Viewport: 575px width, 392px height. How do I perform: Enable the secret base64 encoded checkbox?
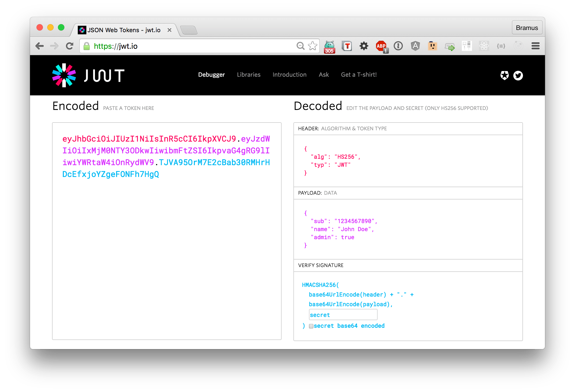click(311, 326)
